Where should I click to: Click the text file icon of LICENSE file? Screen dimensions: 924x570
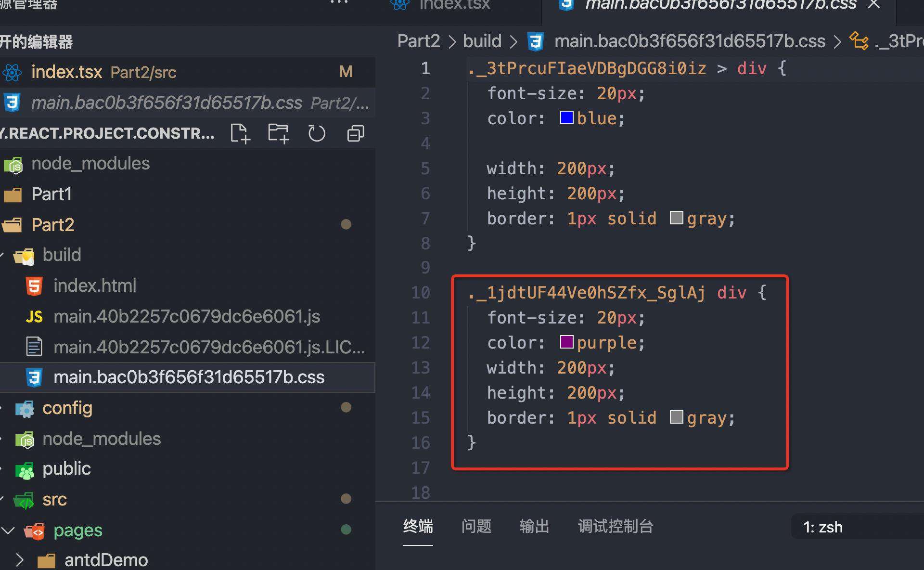coord(34,347)
